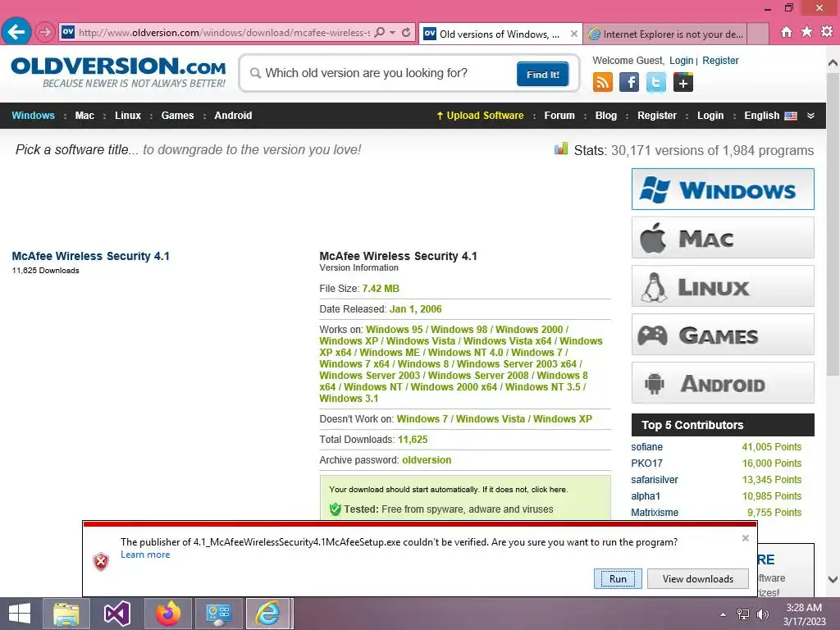Open the Forum menu item

[559, 116]
